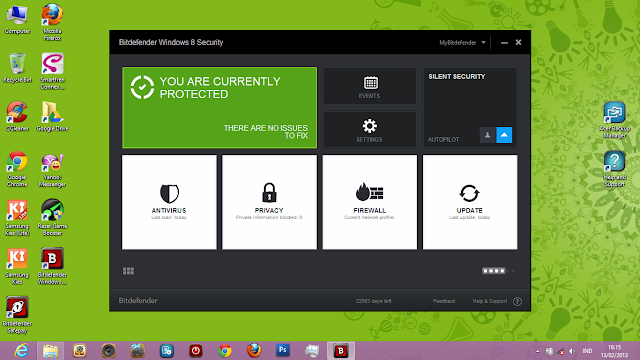Open Bitdefender Settings gear tile
This screenshot has height=360, width=640.
click(369, 130)
